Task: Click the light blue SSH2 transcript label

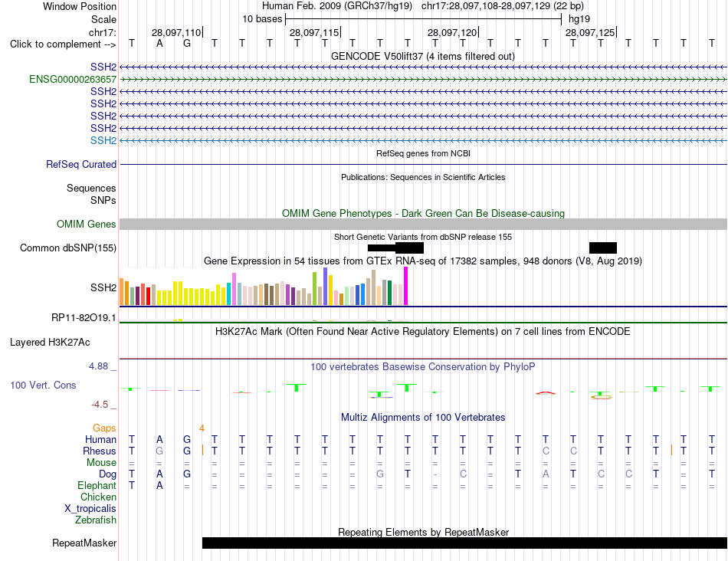Action: (x=103, y=141)
